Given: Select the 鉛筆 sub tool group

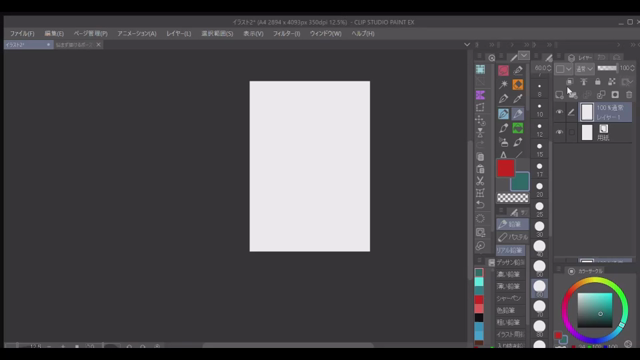Looking at the screenshot, I should click(512, 224).
